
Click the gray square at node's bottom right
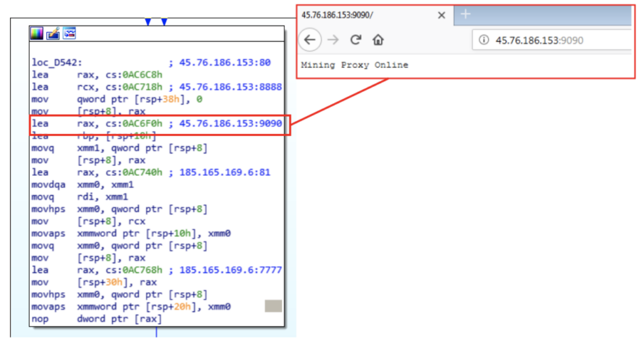[x=273, y=306]
